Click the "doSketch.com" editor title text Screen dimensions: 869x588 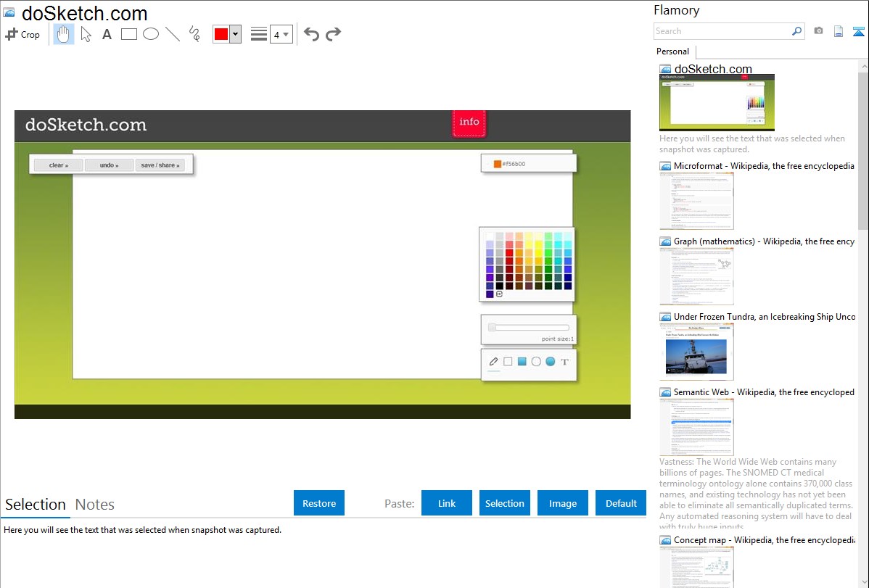(85, 13)
